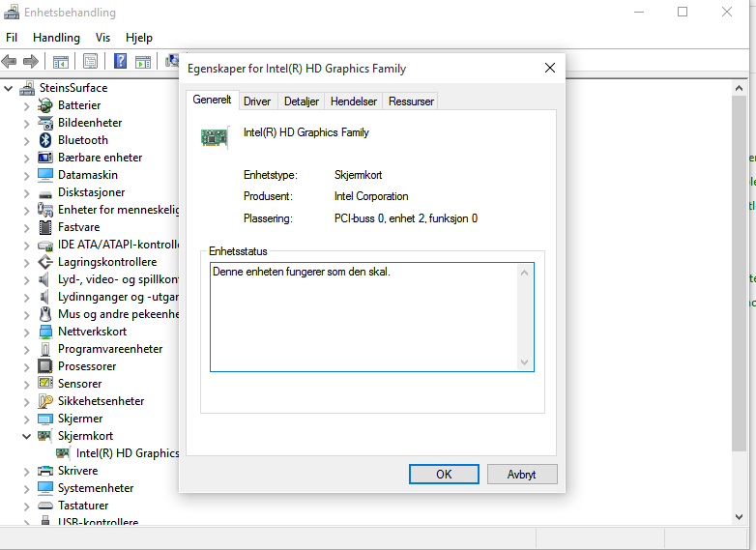The image size is (756, 550).
Task: Click the Bluetooth symbol icon
Action: tap(45, 140)
